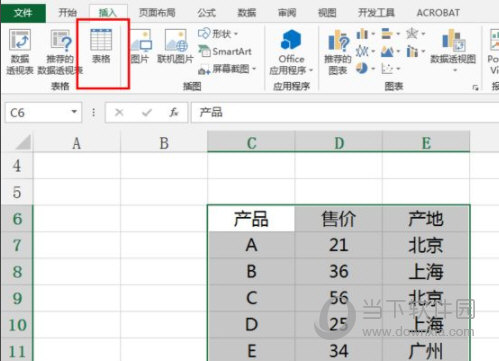The width and height of the screenshot is (499, 361).
Task: Insert a Picture (图片) from file
Action: click(x=141, y=40)
